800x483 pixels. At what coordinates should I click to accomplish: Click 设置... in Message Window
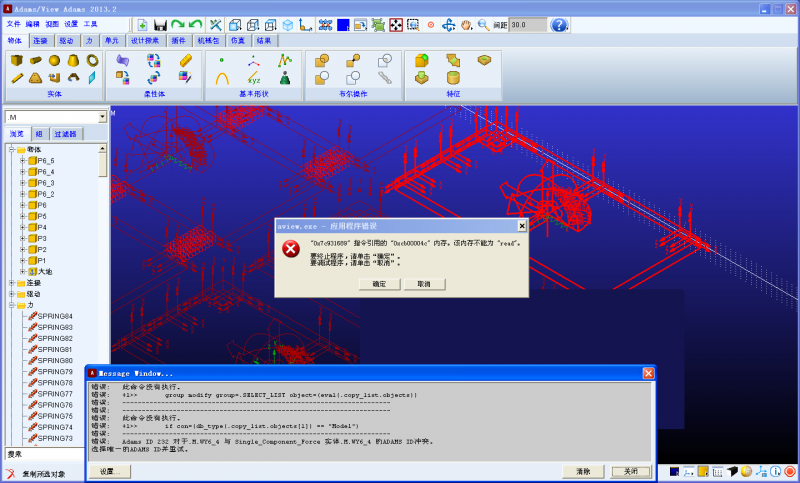point(110,472)
